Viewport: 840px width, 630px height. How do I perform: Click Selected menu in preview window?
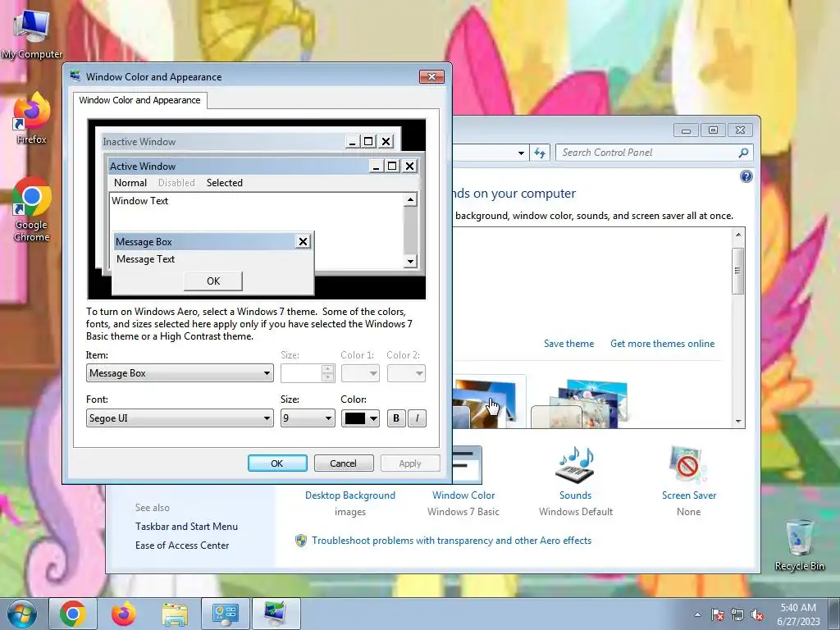(225, 183)
